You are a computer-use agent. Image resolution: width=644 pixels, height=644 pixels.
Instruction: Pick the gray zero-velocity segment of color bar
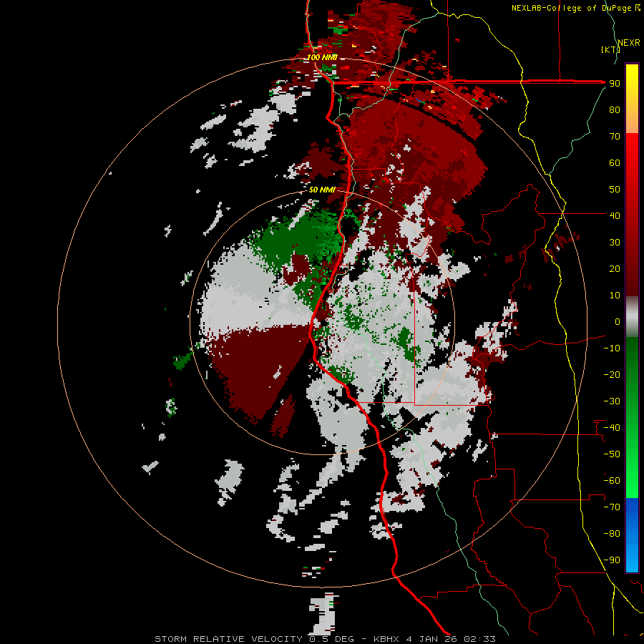coord(632,317)
